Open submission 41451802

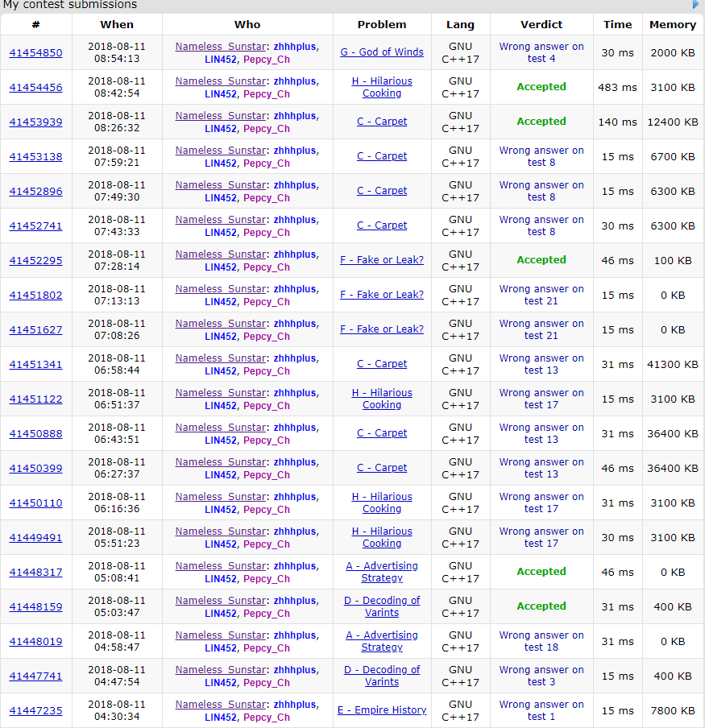35,296
